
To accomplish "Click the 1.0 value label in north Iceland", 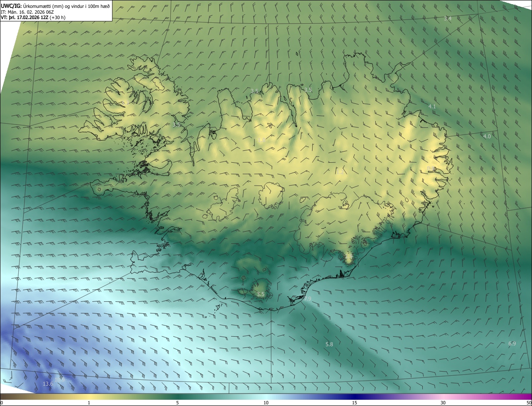I will pyautogui.click(x=261, y=140).
